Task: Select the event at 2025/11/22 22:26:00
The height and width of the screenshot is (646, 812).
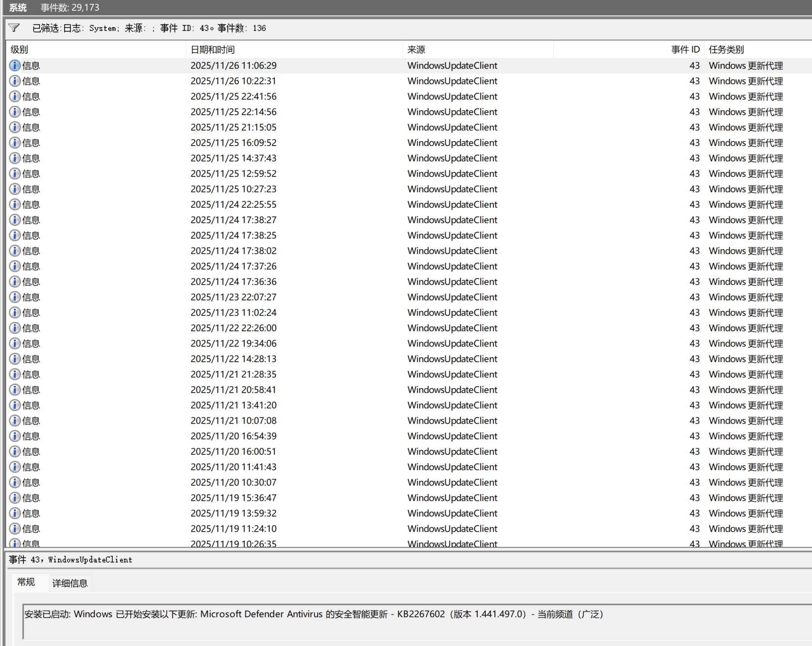Action: [x=409, y=328]
